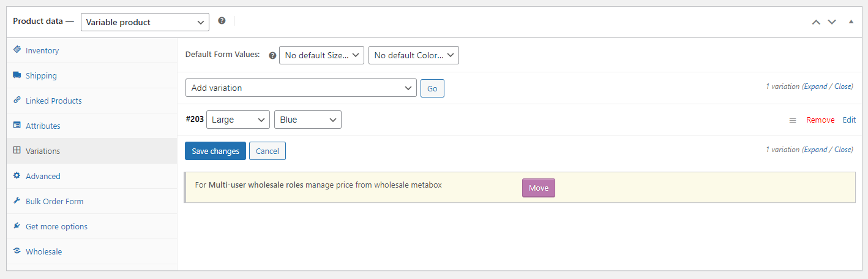Click the Linked Products chain icon
Image resolution: width=868 pixels, height=279 pixels.
(x=17, y=101)
